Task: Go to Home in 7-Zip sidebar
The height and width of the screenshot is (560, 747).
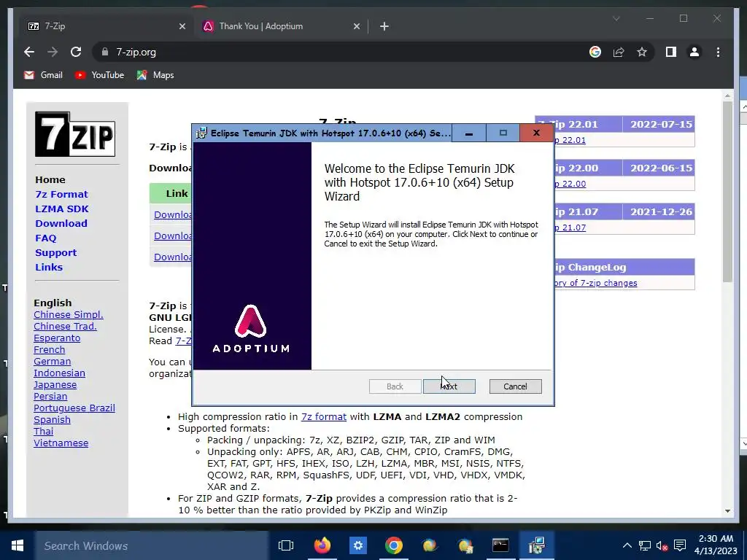Action: (x=50, y=179)
